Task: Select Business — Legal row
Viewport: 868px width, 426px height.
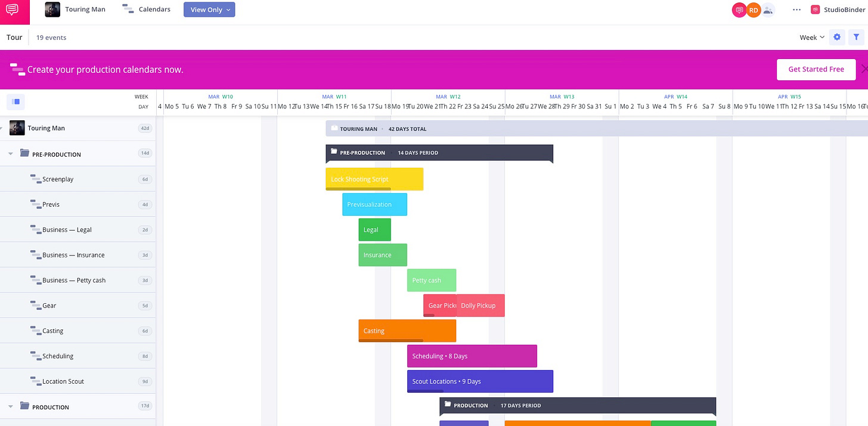Action: tap(77, 229)
